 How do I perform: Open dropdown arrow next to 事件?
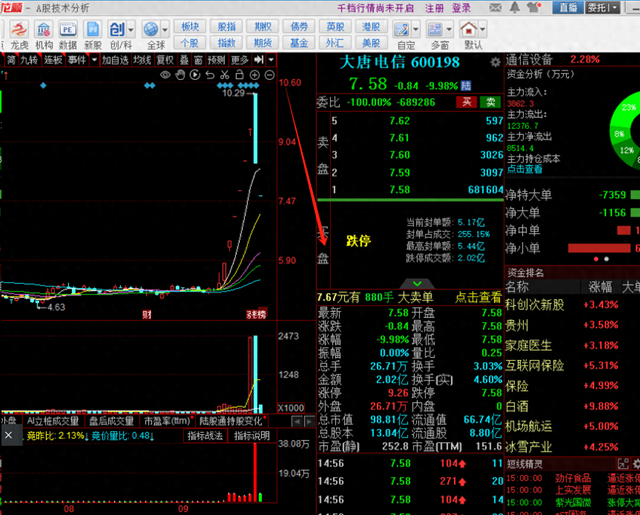[x=94, y=60]
